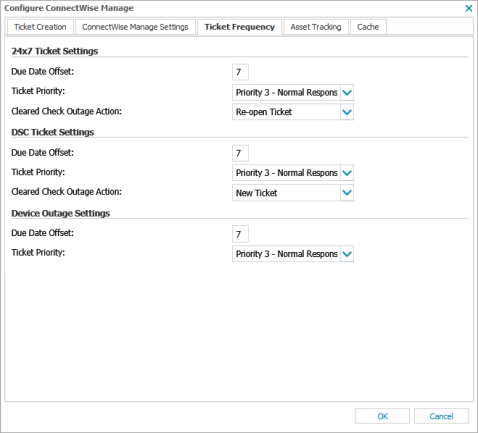Select the Ticket Frequency tab
Image resolution: width=478 pixels, height=433 pixels.
tap(239, 27)
